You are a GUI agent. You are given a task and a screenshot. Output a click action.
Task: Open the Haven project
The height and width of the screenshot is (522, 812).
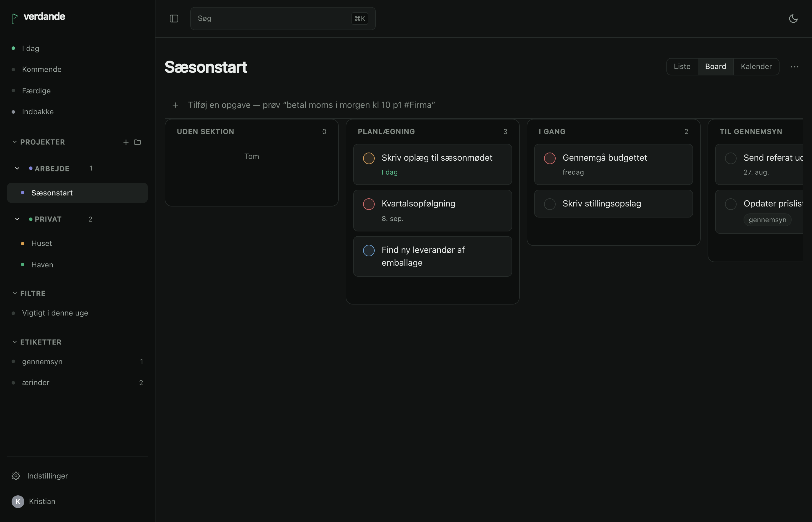coord(77,265)
